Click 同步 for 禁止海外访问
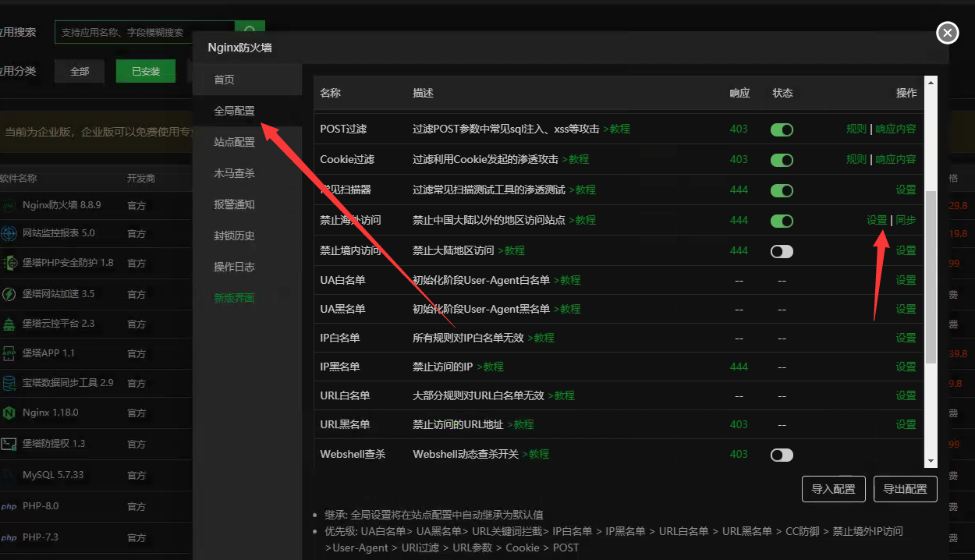 tap(906, 220)
